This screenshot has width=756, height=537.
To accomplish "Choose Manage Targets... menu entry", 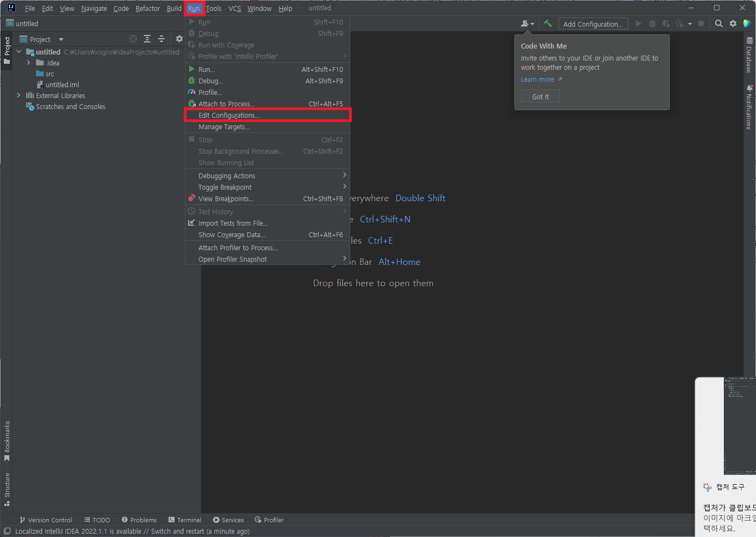I will [x=267, y=126].
